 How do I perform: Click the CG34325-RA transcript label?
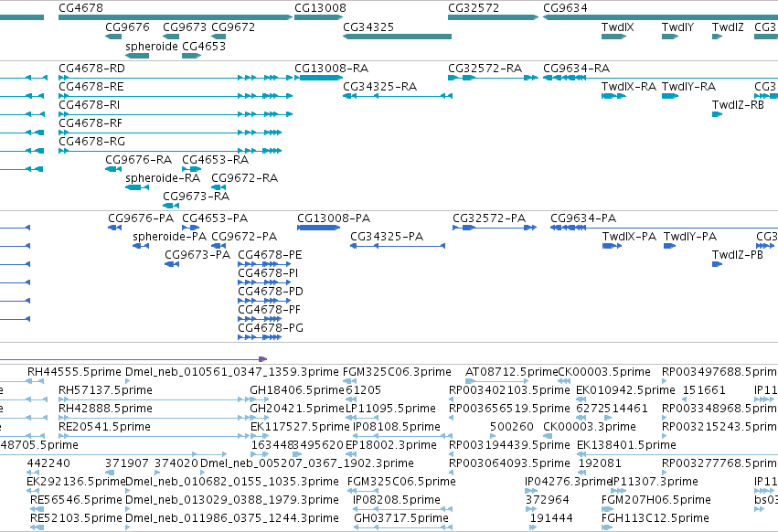pos(380,86)
